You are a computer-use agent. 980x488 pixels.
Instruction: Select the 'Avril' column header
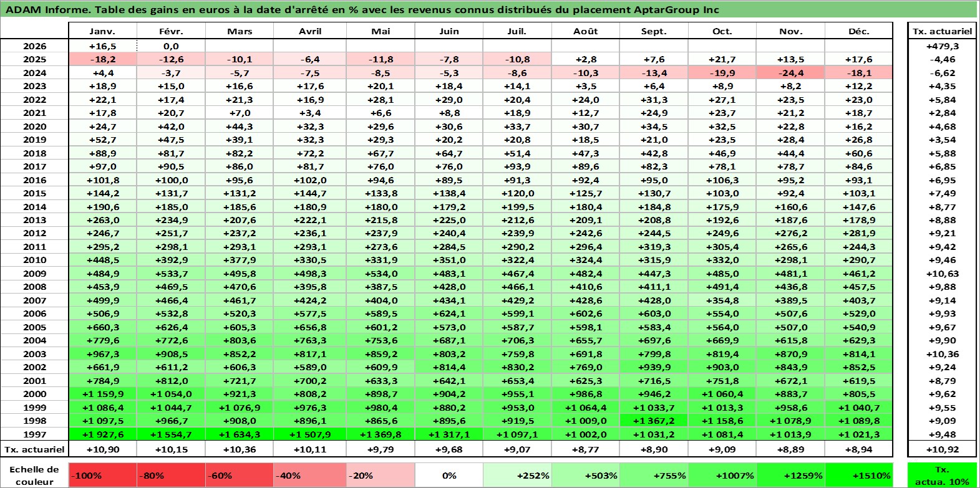pyautogui.click(x=310, y=31)
